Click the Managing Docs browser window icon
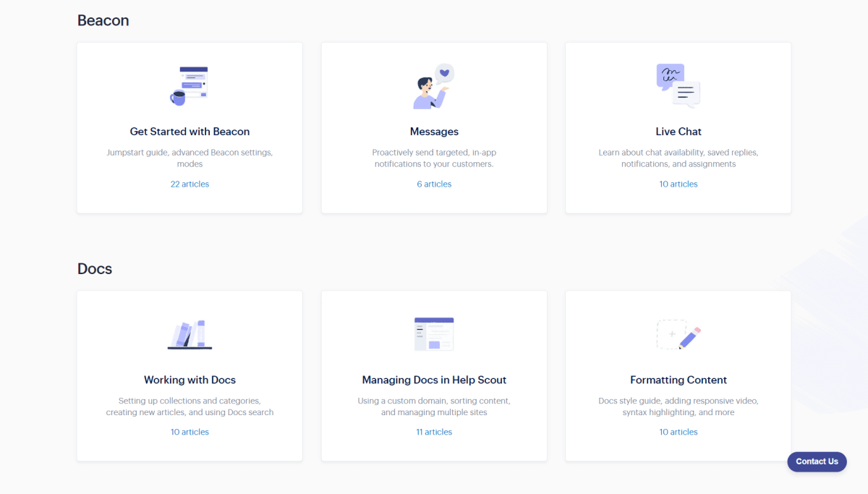The height and width of the screenshot is (494, 868). click(x=434, y=334)
